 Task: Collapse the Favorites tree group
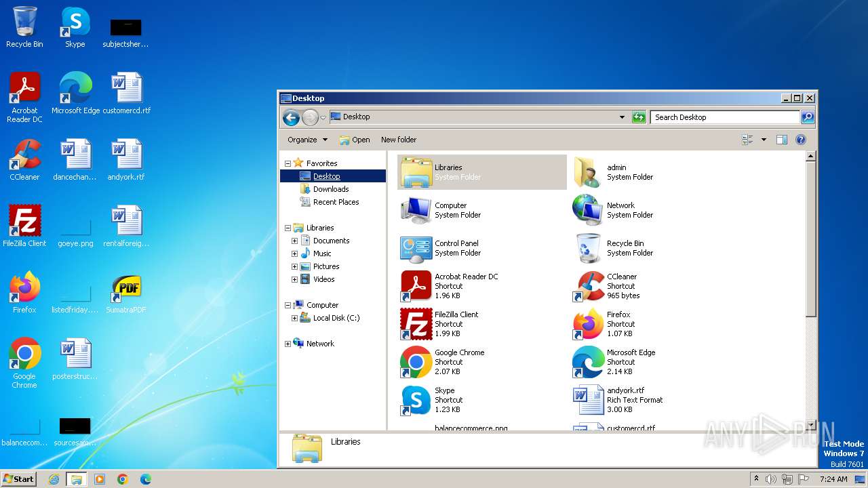pyautogui.click(x=288, y=163)
